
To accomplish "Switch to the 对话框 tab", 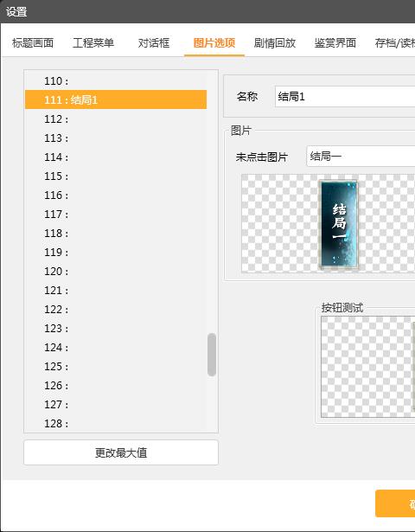I will [154, 43].
